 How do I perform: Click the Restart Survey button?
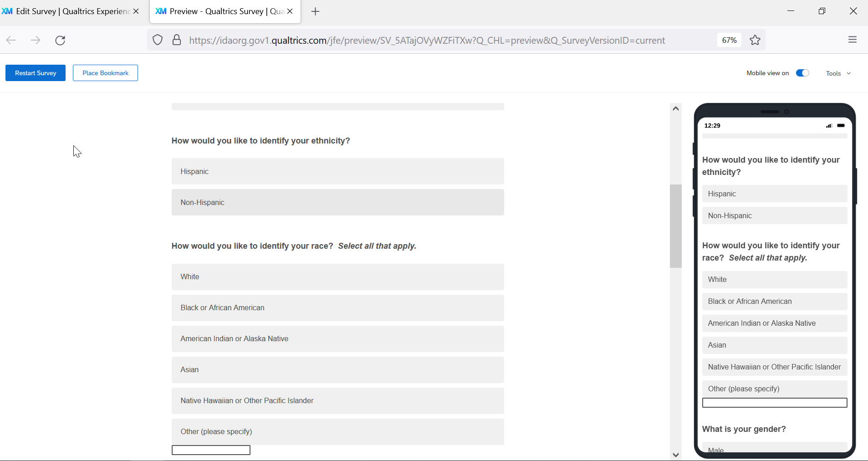[x=36, y=73]
